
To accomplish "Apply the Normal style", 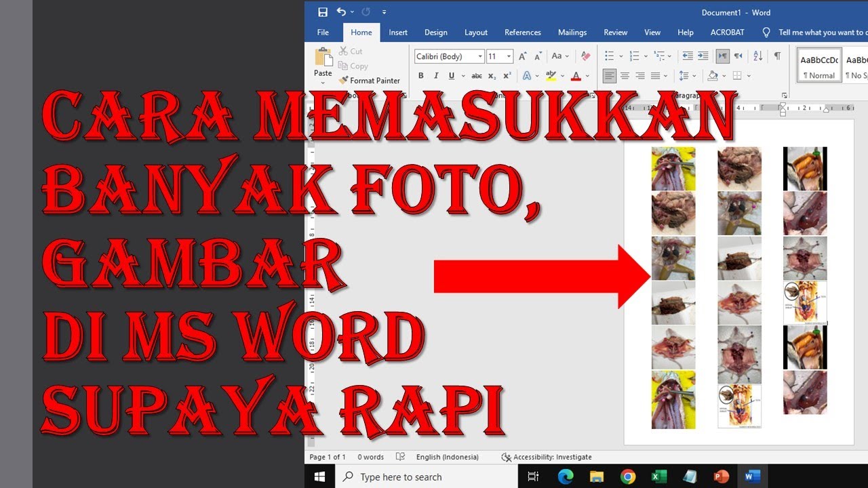I will (x=819, y=65).
